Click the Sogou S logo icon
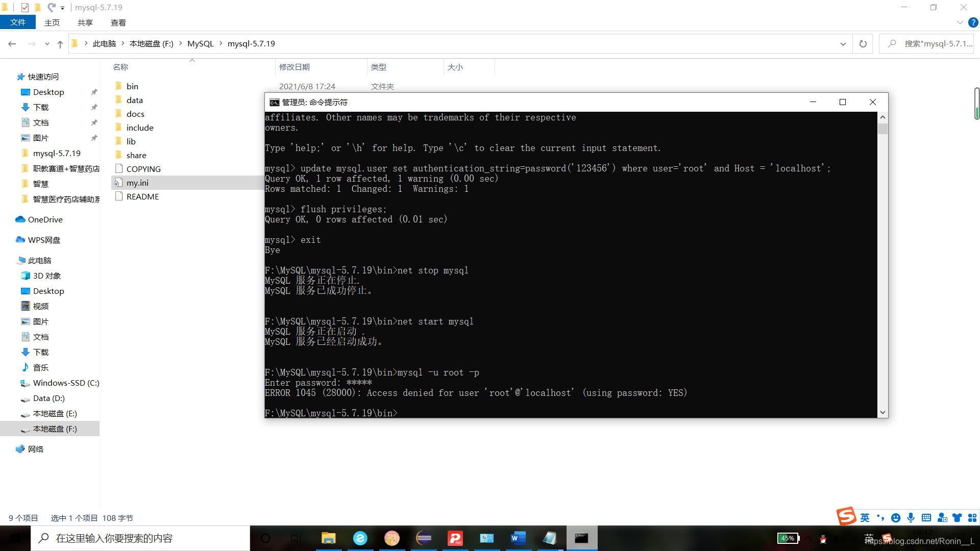The height and width of the screenshot is (551, 980). [846, 516]
